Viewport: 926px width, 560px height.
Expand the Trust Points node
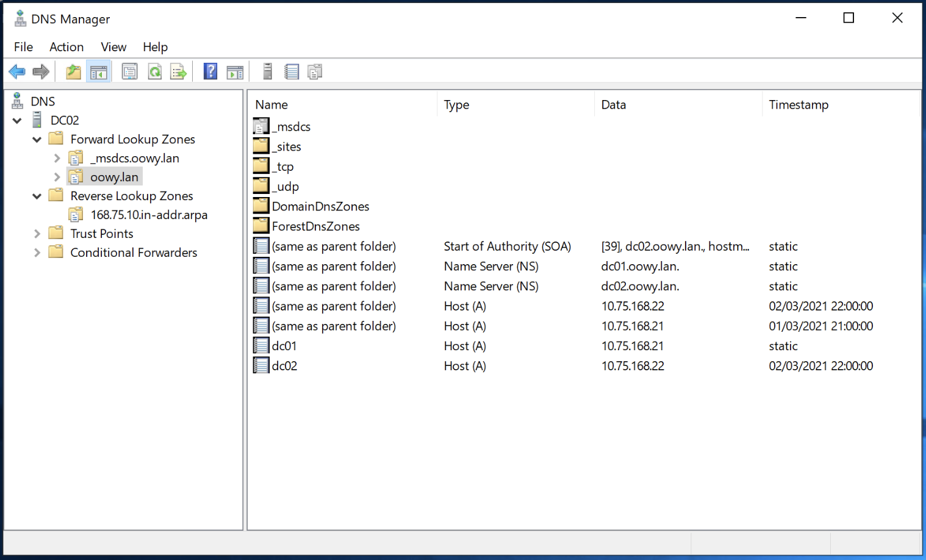point(37,234)
